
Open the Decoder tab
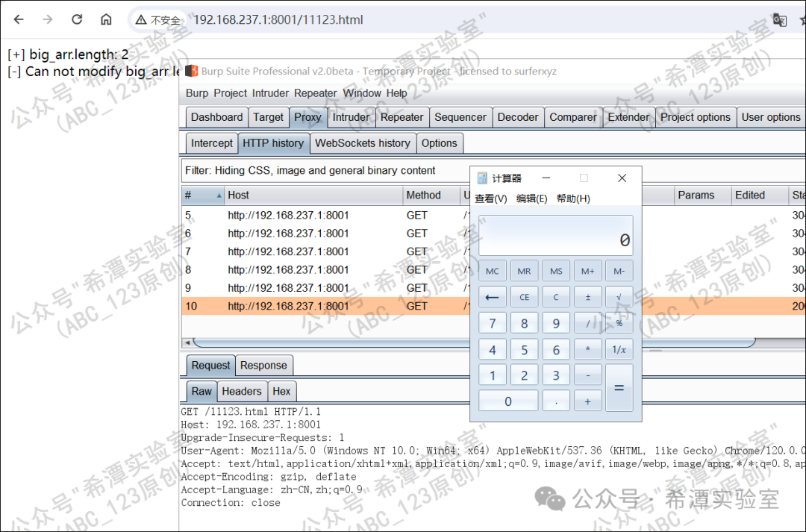point(518,117)
